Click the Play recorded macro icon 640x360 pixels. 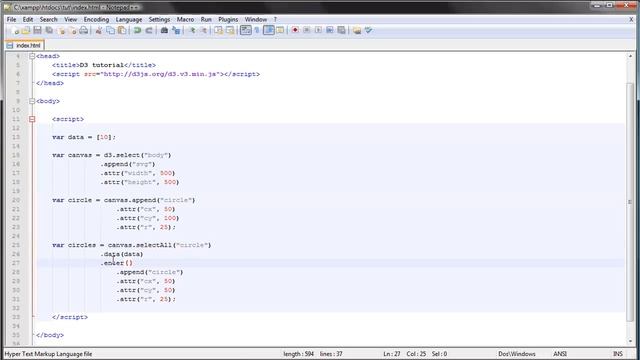318,31
